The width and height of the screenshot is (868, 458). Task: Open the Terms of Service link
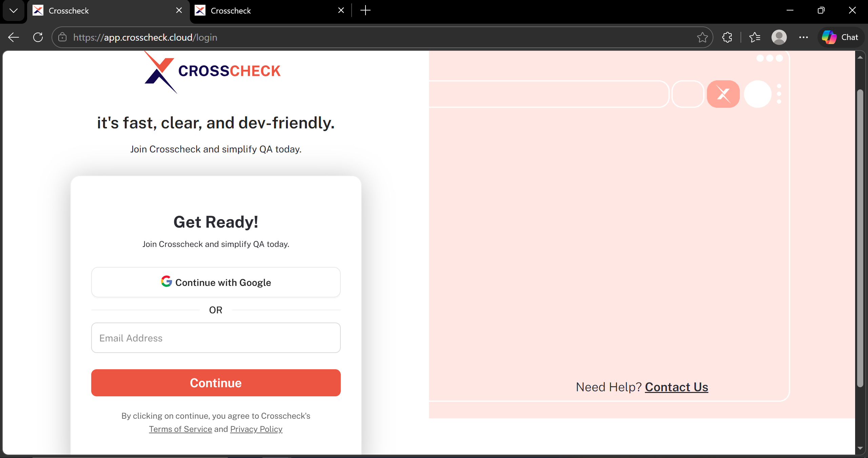pyautogui.click(x=180, y=429)
